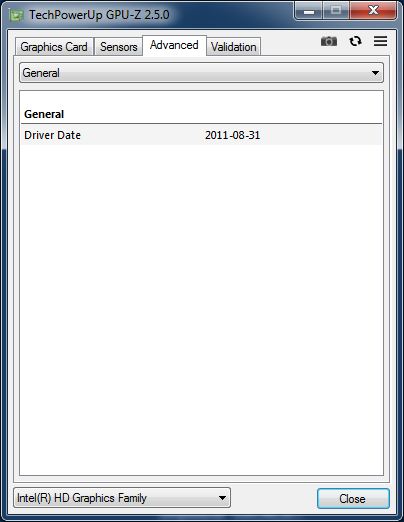
Task: Click the greyed-out maximize window button
Action: point(336,11)
